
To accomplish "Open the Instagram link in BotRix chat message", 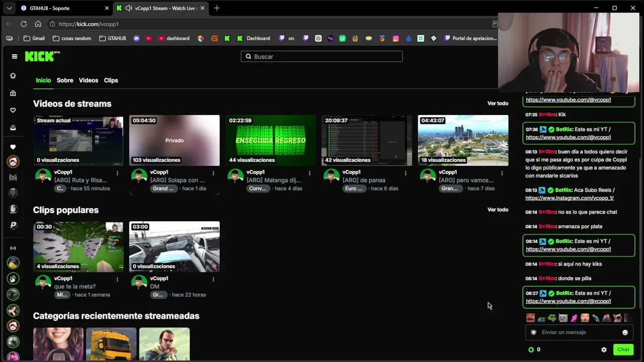I will click(x=570, y=198).
